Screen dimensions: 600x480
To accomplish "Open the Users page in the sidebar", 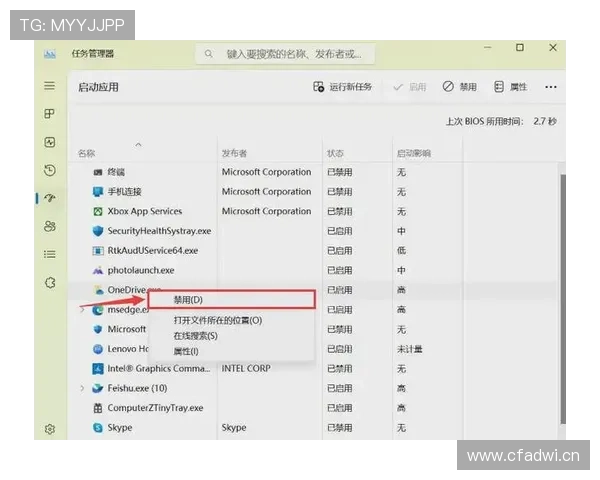I will coord(50,226).
